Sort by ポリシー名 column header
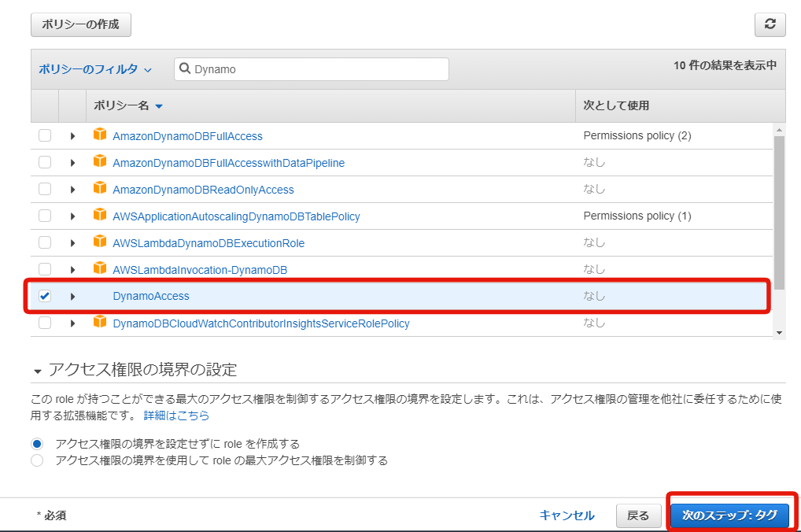Viewport: 801px width, 532px height. coord(127,105)
